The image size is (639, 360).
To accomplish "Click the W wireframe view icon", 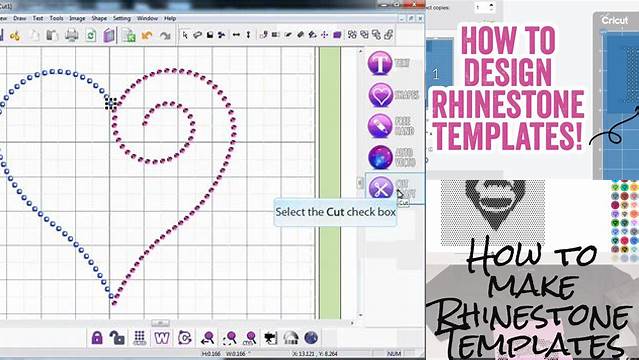I will click(x=162, y=338).
